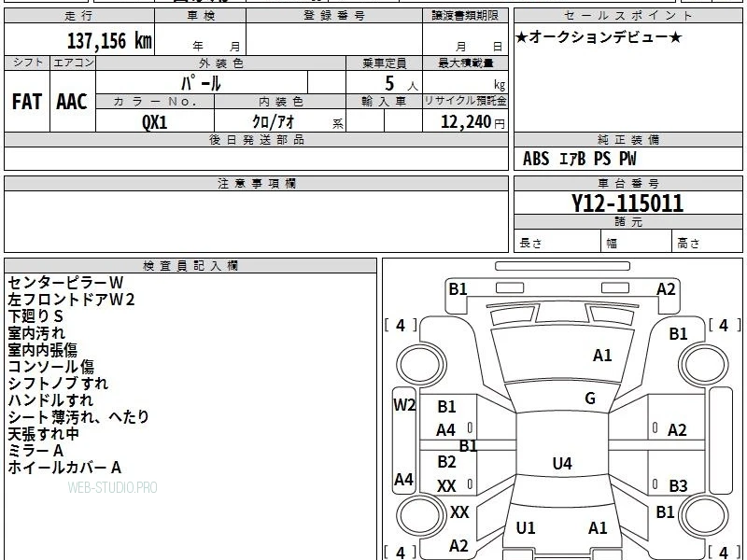Screen dimensions: 747x560
Task: Click the B2 mark on the rear door
Action: 447,461
